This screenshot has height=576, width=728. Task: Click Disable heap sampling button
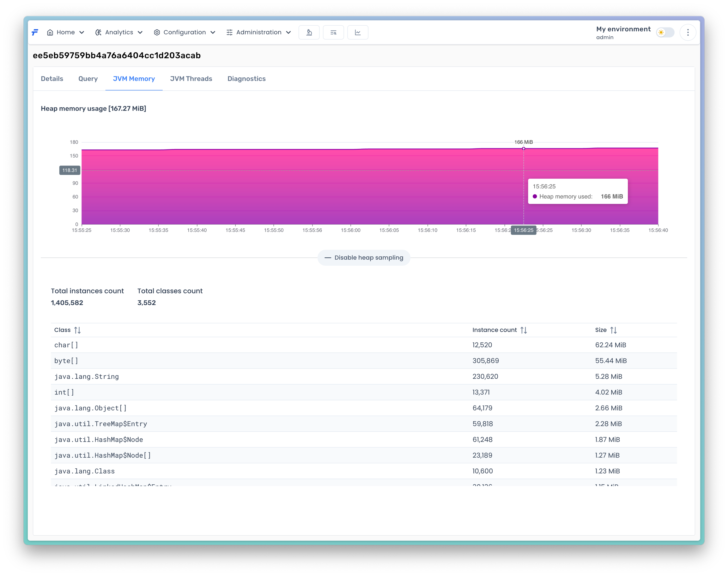(364, 258)
